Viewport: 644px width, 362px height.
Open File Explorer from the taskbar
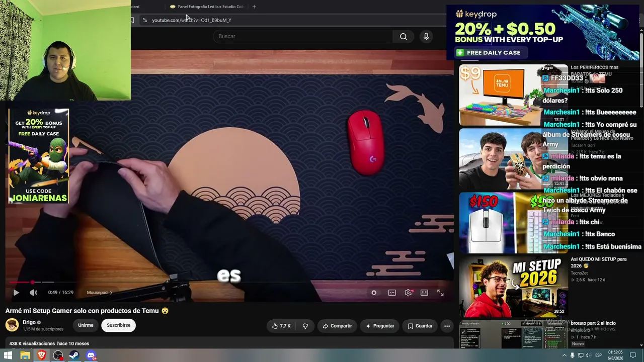[25, 355]
